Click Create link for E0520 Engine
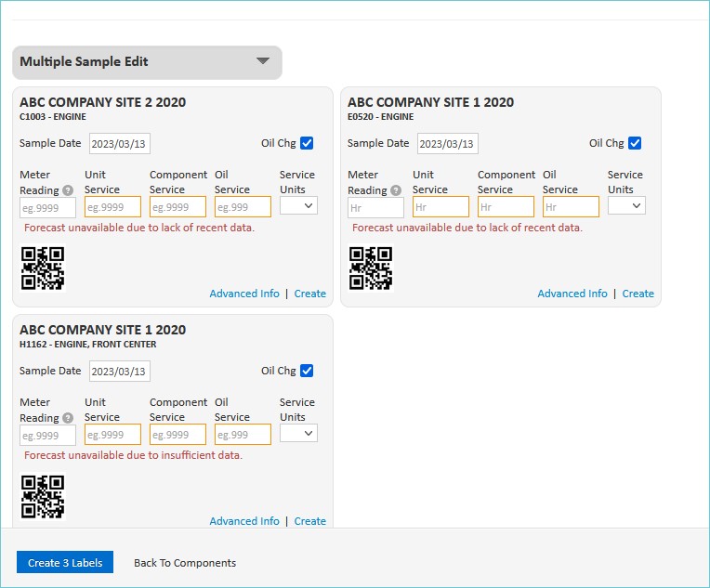710x588 pixels. coord(638,294)
